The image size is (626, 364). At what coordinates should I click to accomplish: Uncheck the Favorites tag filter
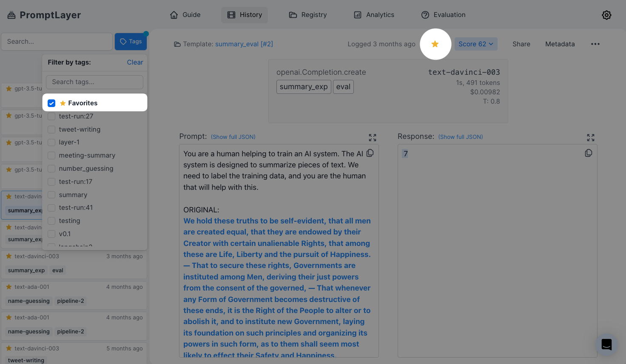(51, 103)
